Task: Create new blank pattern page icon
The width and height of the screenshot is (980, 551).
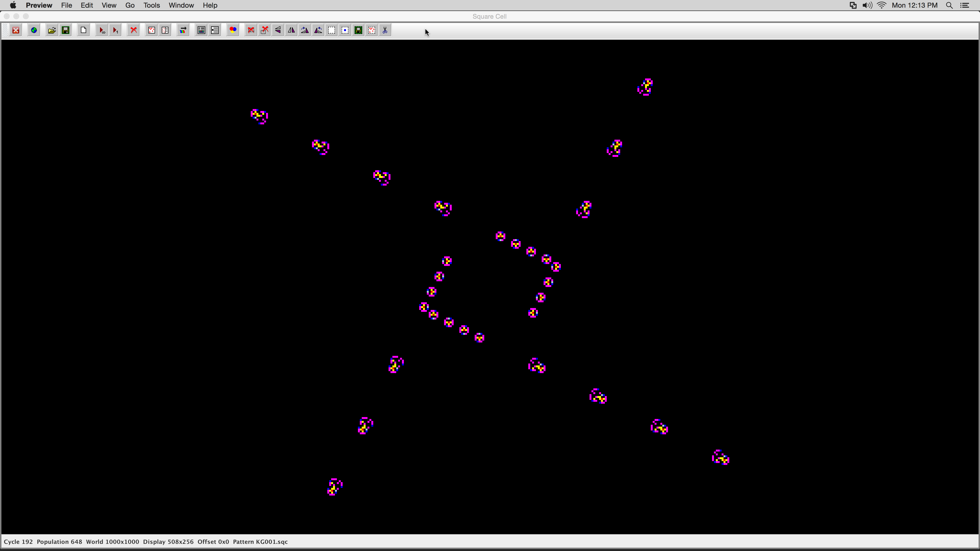Action: click(x=84, y=30)
